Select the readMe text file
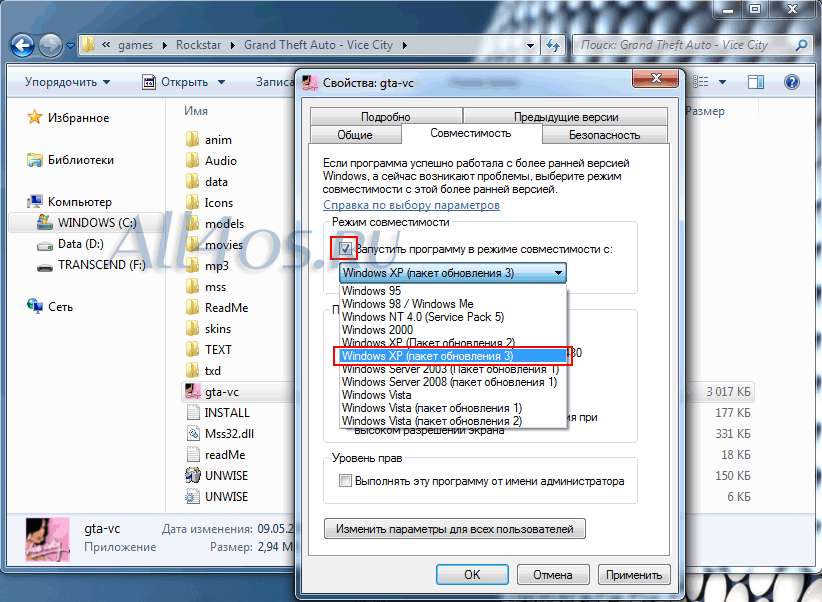The width and height of the screenshot is (822, 602). tap(215, 455)
